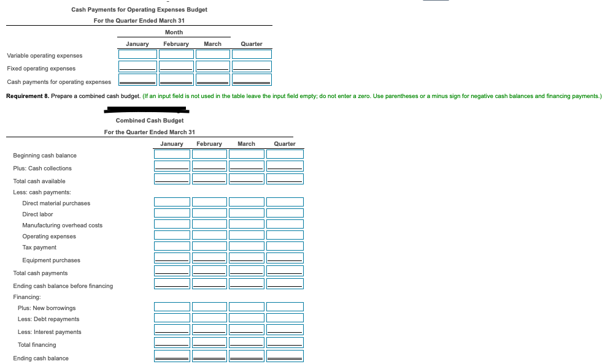Select Quarter Beginning cash balance field
The width and height of the screenshot is (613, 364).
click(285, 154)
